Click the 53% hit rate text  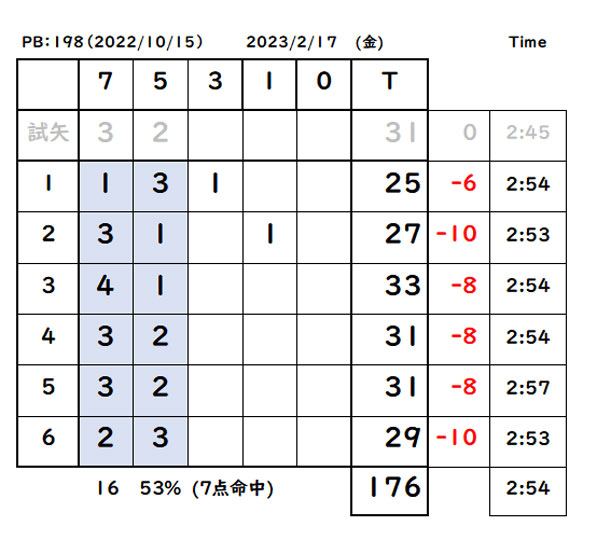tap(160, 488)
